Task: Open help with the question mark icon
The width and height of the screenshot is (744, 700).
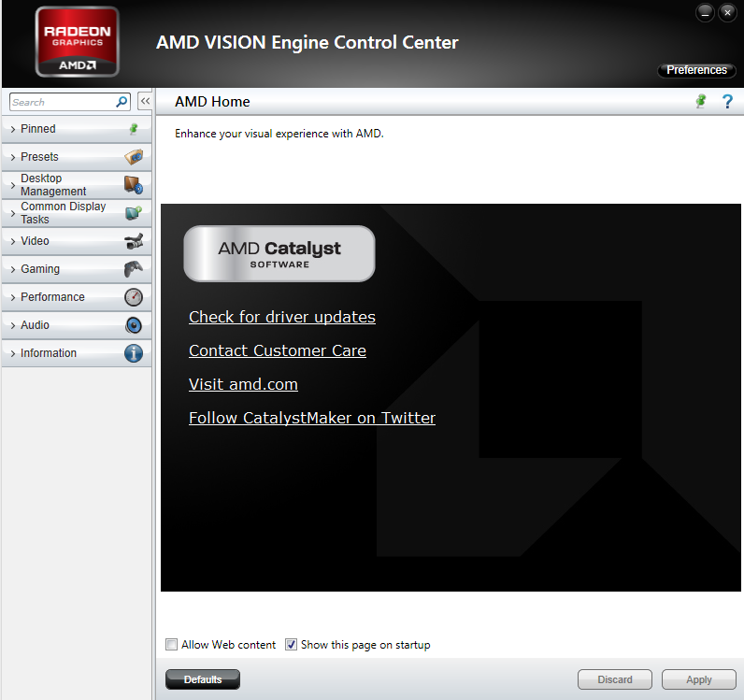Action: point(727,101)
